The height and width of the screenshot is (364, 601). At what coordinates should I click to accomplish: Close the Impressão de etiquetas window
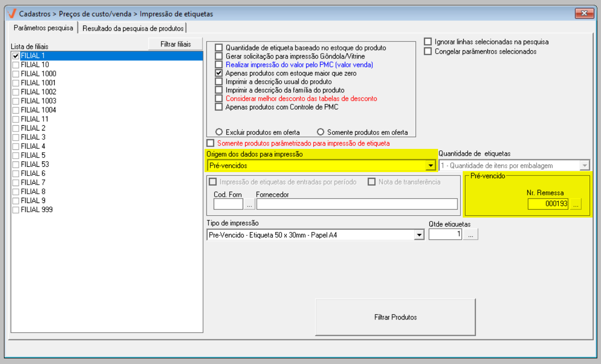tap(584, 14)
